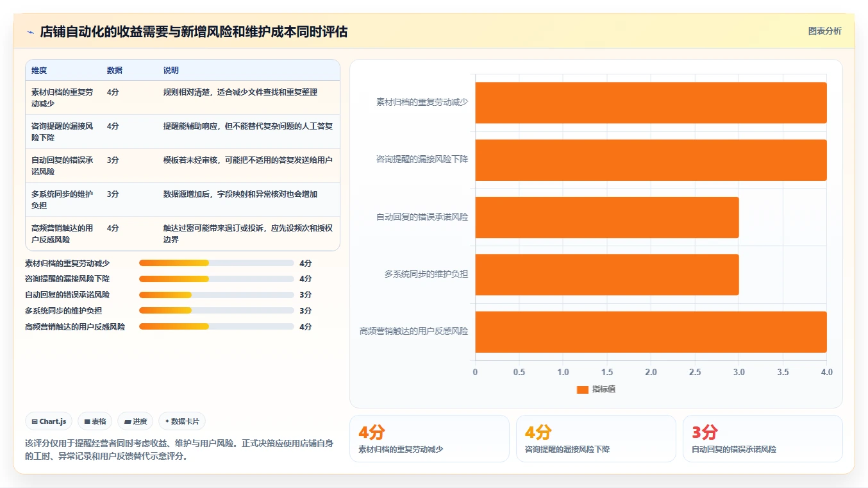
Task: Click the x-axis tick value 2.5
Action: [x=695, y=372]
